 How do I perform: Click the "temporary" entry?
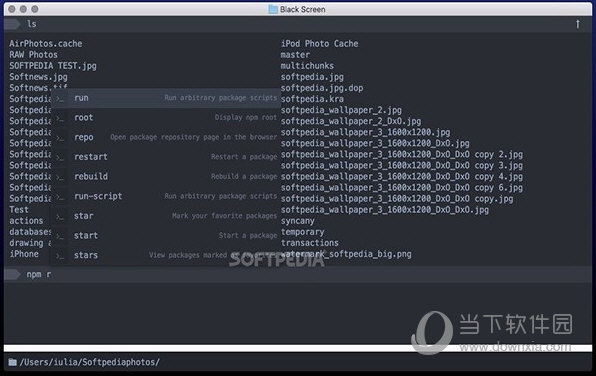click(x=303, y=232)
